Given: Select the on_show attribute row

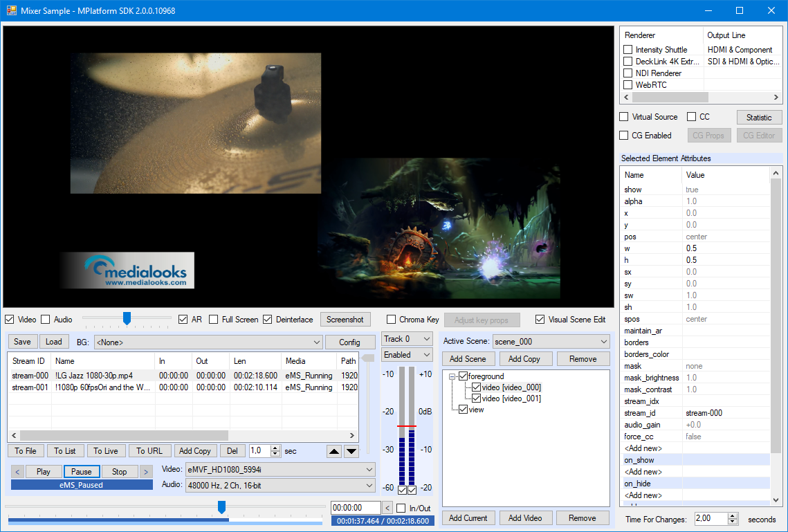Looking at the screenshot, I should pyautogui.click(x=697, y=459).
